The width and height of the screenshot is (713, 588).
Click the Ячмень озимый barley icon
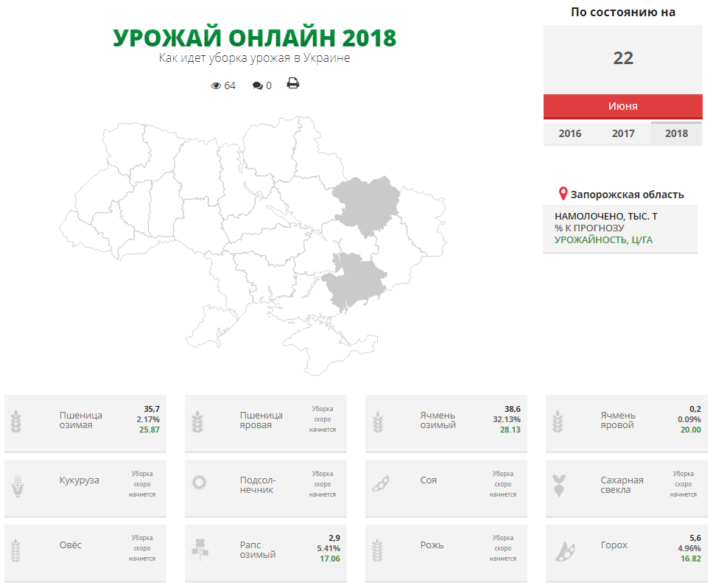(378, 421)
